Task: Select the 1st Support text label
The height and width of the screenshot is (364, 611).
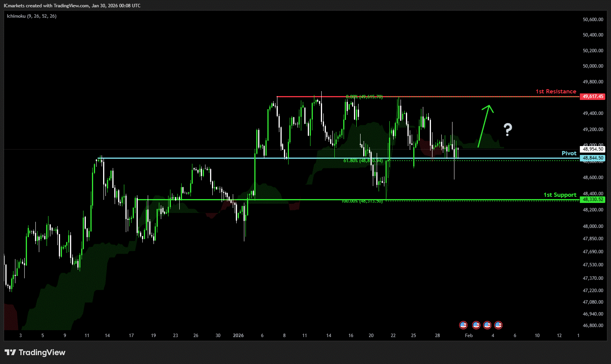Action: (x=560, y=195)
